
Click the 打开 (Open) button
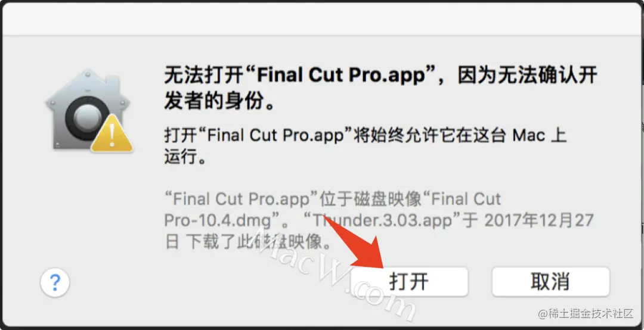[x=409, y=282]
